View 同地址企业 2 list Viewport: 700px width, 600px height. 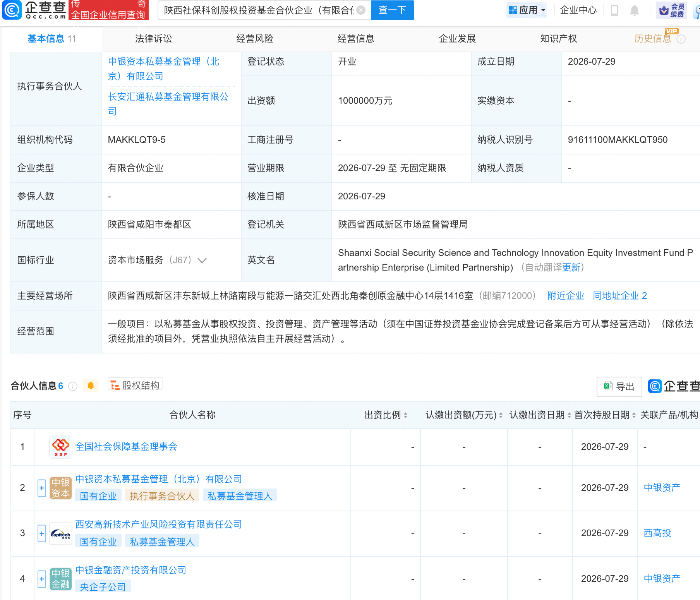620,296
